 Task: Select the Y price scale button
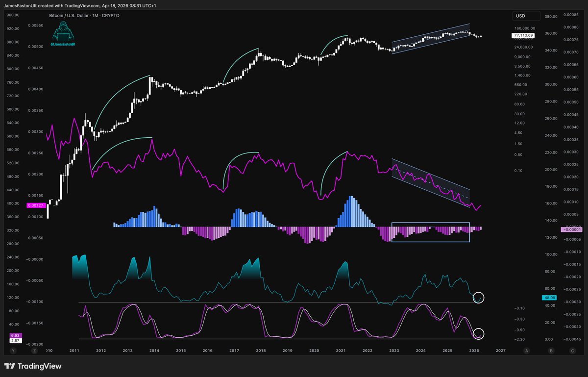pos(12,351)
